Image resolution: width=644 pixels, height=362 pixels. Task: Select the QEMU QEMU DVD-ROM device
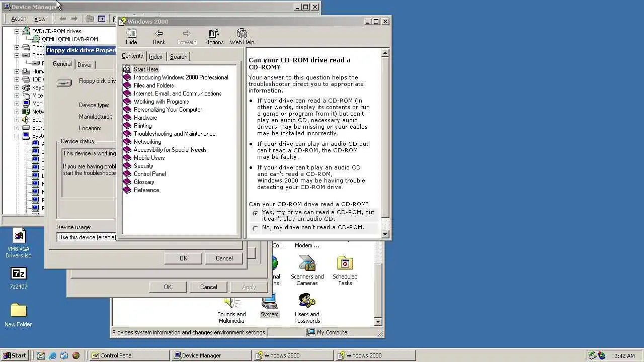click(x=69, y=39)
